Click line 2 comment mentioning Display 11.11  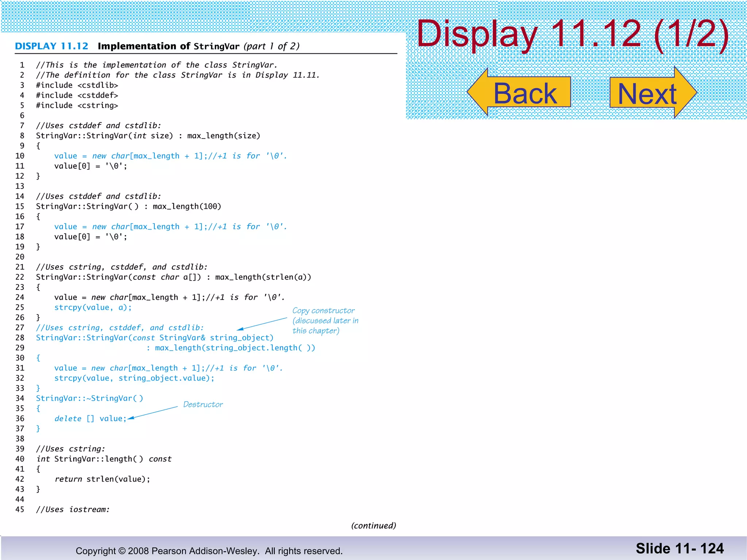[178, 75]
